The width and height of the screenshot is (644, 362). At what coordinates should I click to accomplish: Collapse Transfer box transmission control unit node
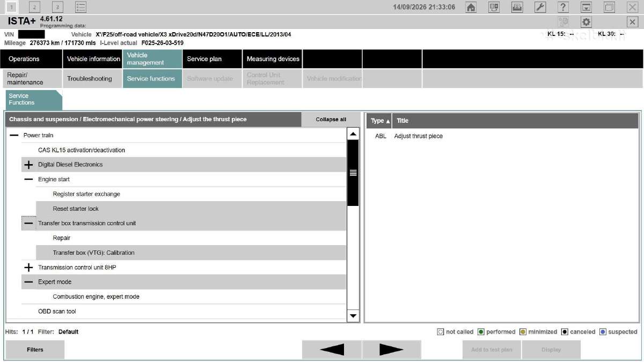tap(28, 223)
